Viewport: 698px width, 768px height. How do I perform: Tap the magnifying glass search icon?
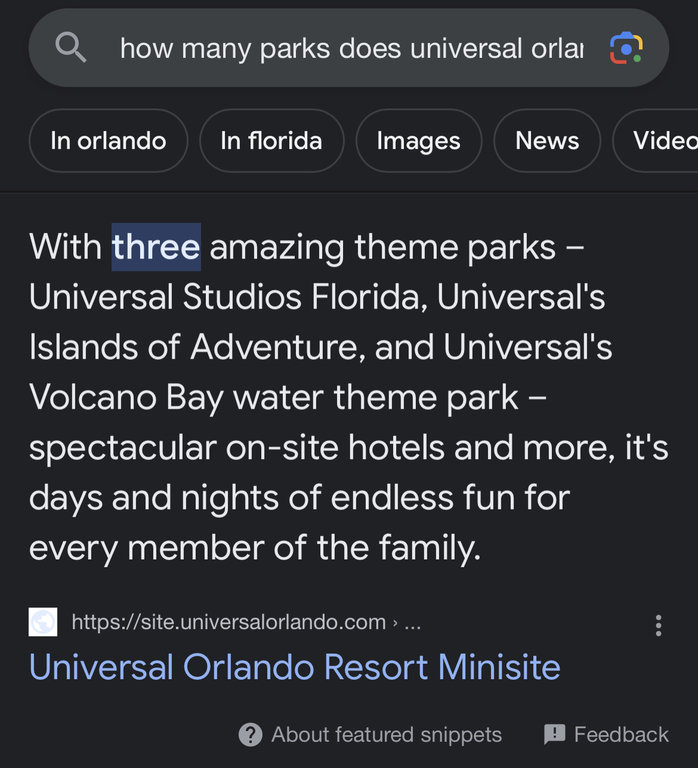pos(71,47)
